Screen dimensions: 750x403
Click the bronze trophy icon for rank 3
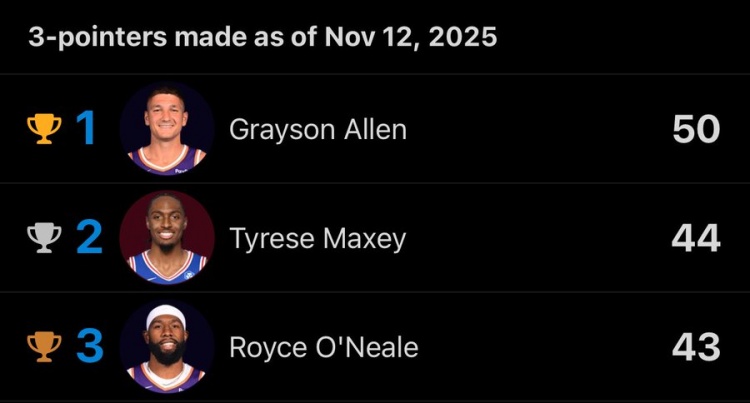pos(44,347)
